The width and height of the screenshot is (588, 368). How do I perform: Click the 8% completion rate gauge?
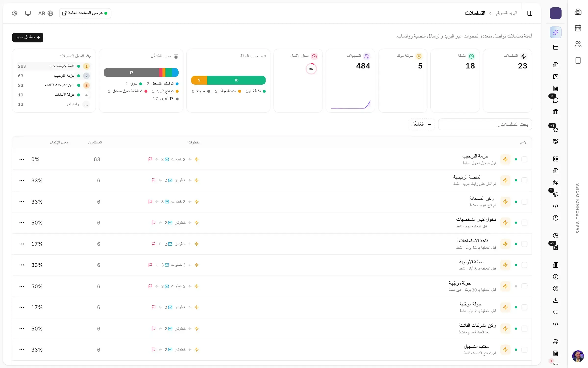click(311, 69)
